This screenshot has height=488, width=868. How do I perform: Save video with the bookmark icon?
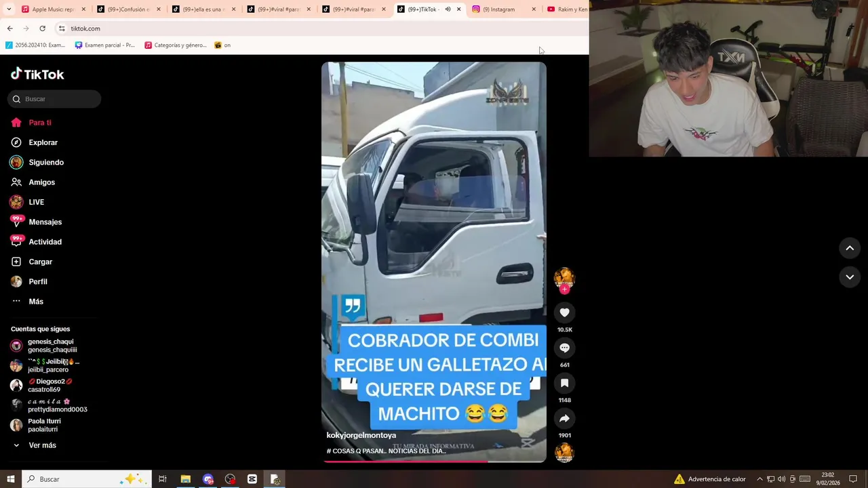tap(564, 383)
